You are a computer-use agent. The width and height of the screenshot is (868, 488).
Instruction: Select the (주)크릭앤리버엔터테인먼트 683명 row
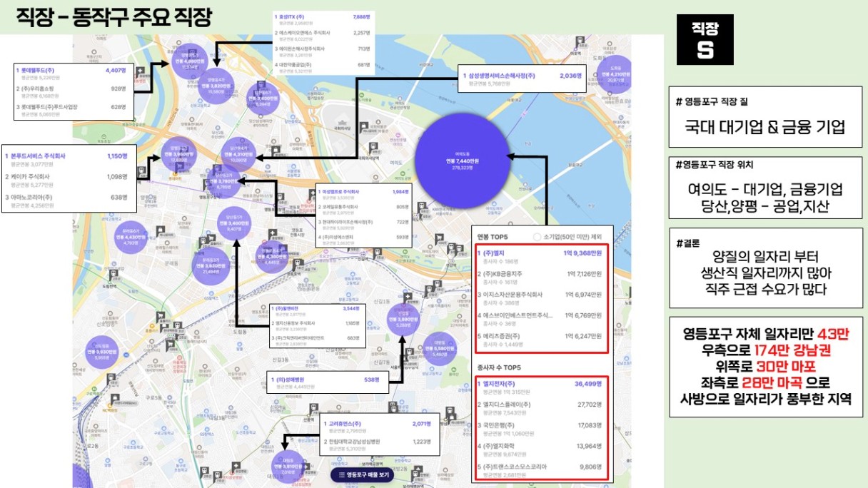[317, 340]
